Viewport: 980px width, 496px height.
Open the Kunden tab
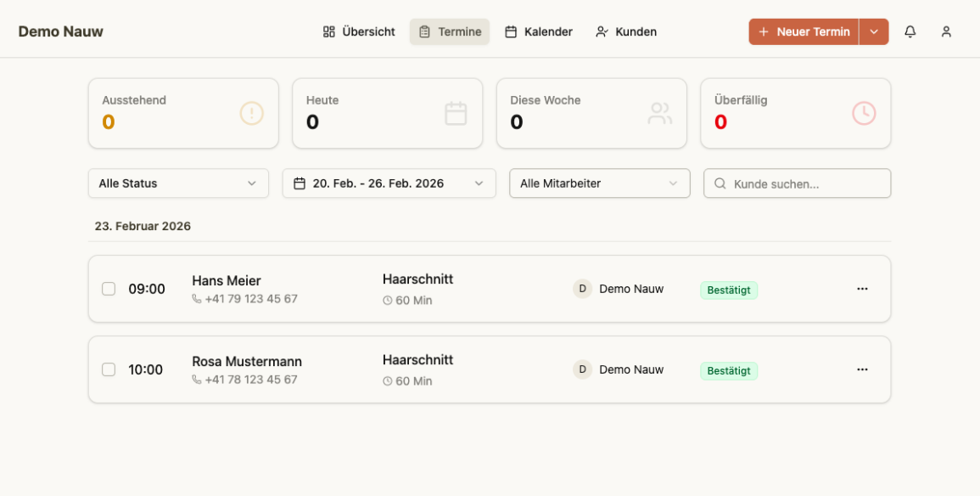[x=626, y=32]
